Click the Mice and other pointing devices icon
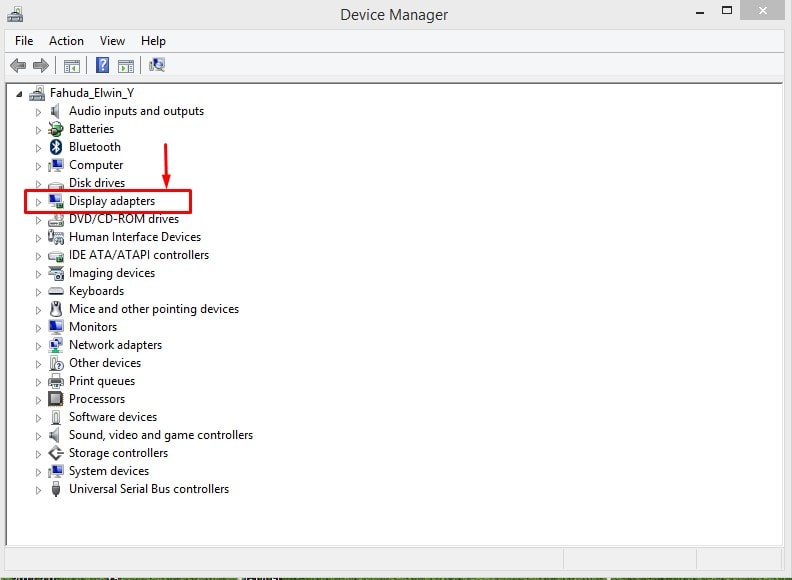792x580 pixels. pyautogui.click(x=56, y=309)
